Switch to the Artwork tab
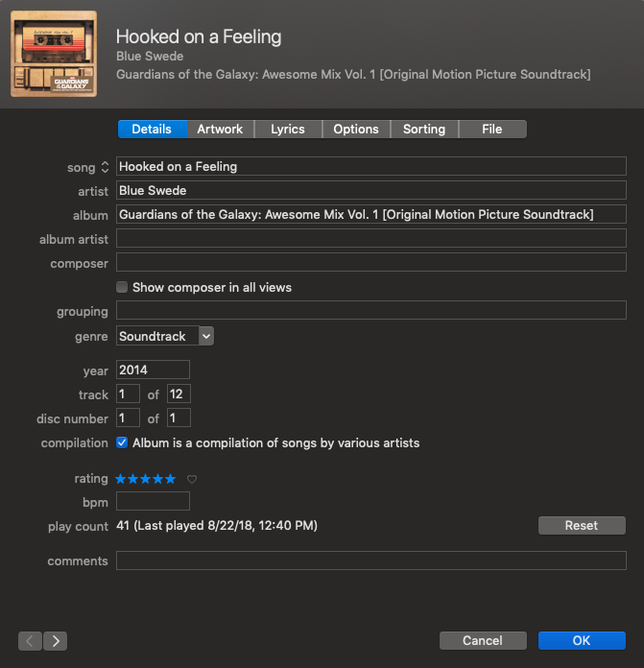Screen dimensions: 644x668 (x=220, y=130)
